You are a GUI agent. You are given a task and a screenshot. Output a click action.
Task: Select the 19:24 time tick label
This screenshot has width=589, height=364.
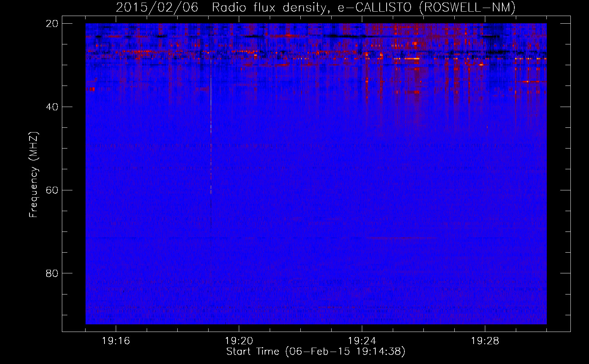[362, 341]
